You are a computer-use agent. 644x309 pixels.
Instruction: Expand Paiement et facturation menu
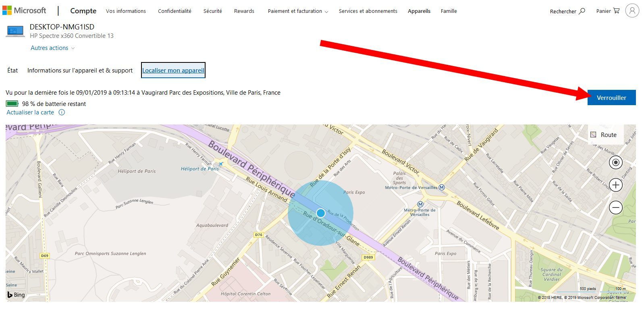point(298,11)
